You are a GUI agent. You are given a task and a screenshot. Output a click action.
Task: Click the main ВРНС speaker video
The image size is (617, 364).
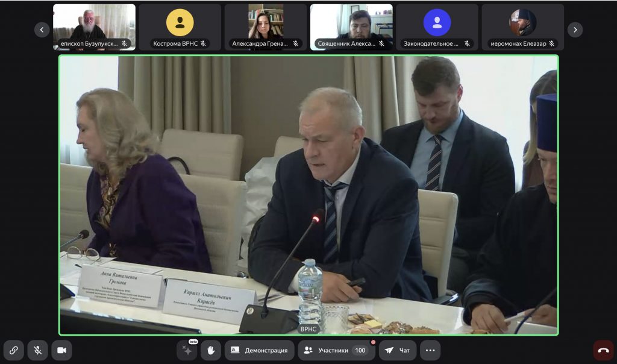click(x=308, y=195)
